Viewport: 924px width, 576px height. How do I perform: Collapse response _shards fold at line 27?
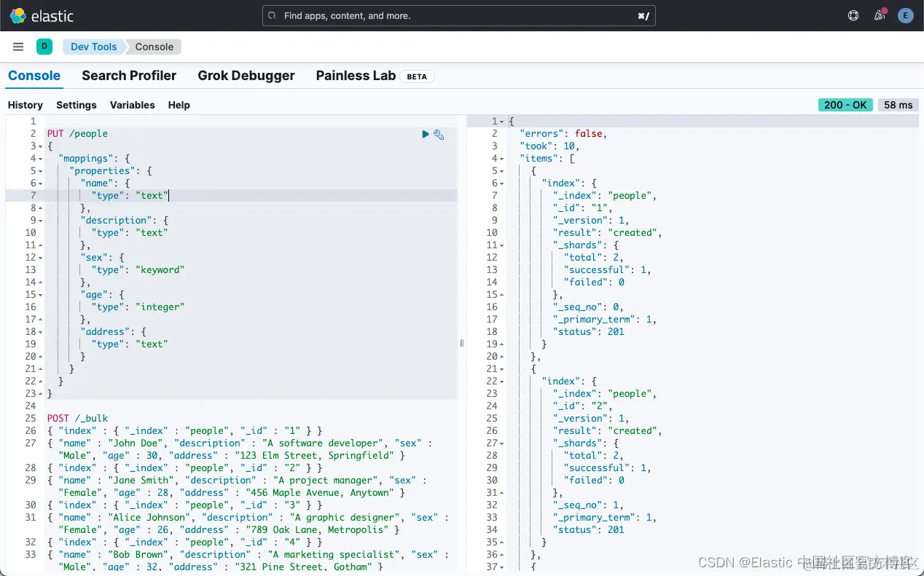(501, 443)
